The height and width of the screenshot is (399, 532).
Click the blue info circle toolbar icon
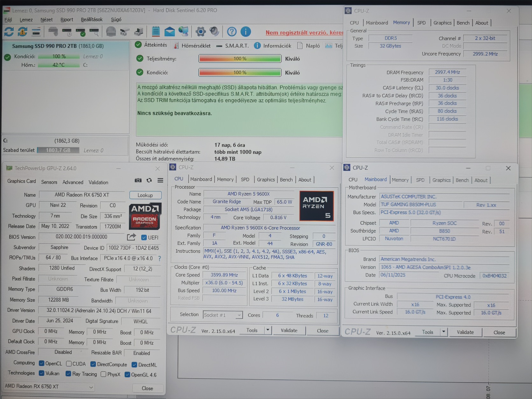click(x=245, y=31)
